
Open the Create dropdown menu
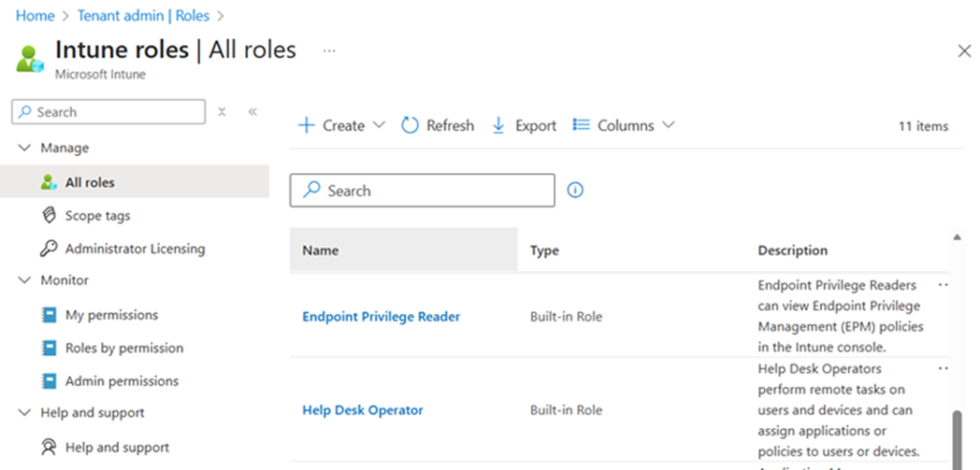(342, 125)
